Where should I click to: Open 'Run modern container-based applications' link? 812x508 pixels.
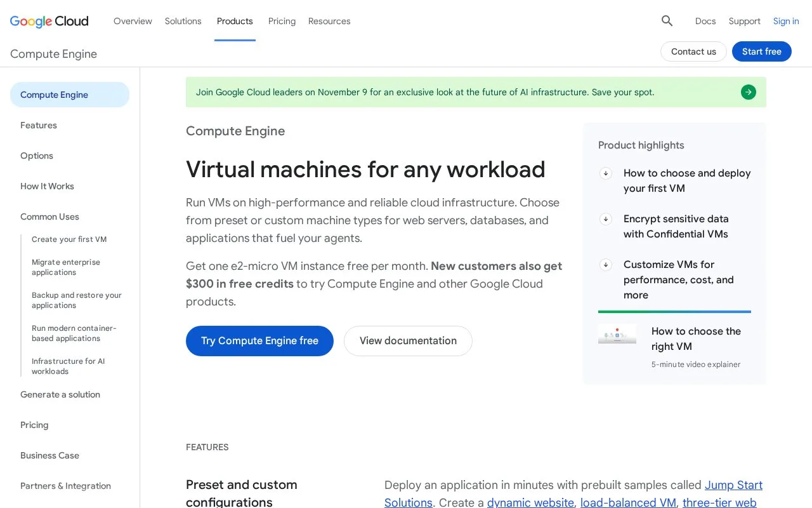(x=74, y=333)
